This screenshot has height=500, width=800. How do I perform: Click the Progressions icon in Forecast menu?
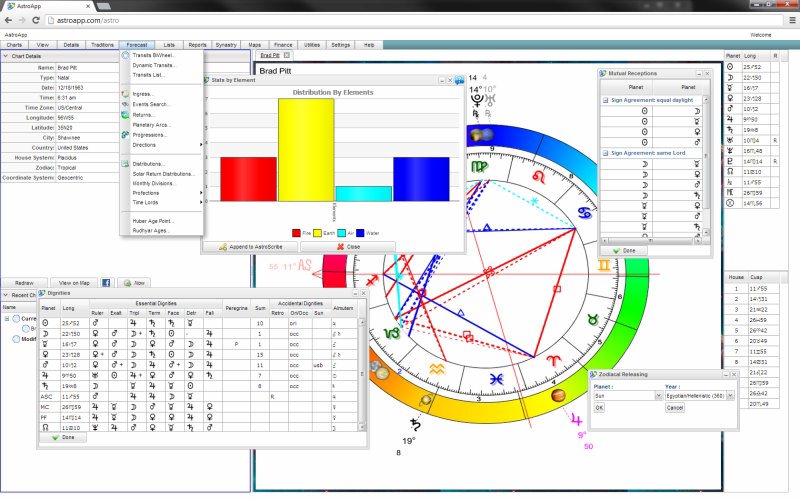click(x=125, y=134)
